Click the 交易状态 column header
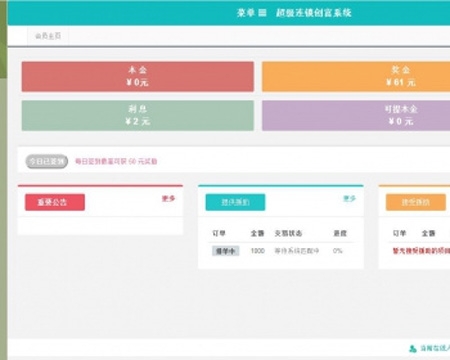The height and width of the screenshot is (360, 450). [x=288, y=233]
